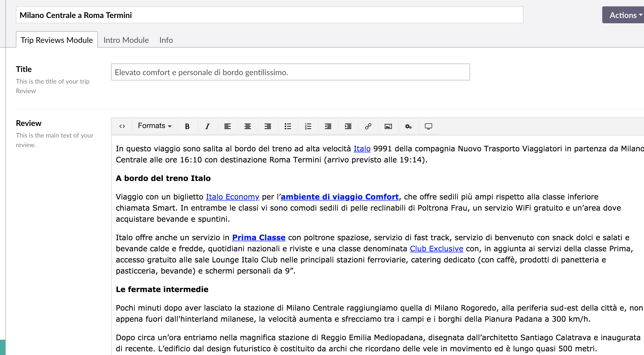Decrease paragraph indent
Screen dimensions: 644x355
click(x=328, y=126)
